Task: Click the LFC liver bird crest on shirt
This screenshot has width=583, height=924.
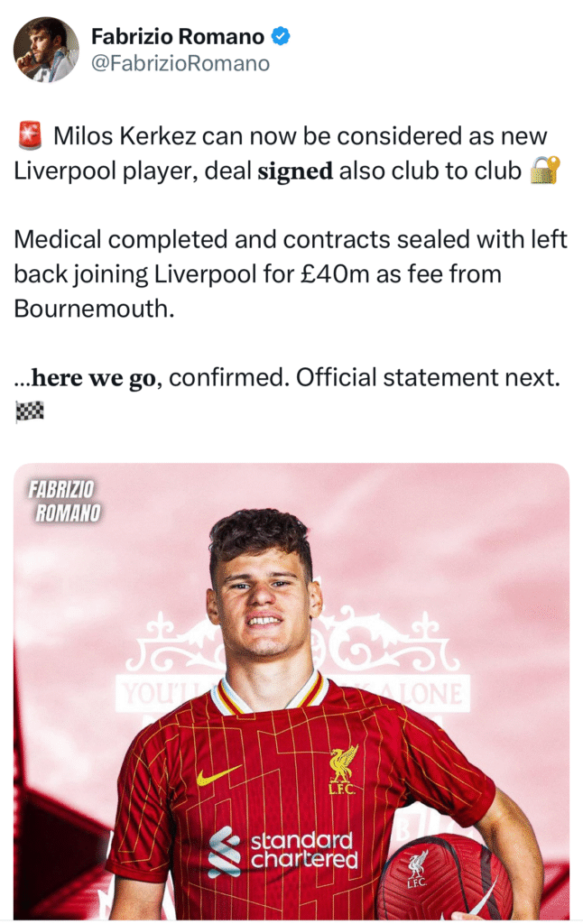Action: click(x=343, y=770)
